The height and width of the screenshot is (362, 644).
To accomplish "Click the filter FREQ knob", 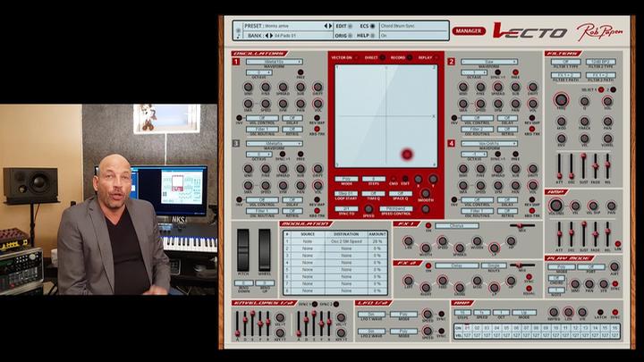I will pos(561,100).
